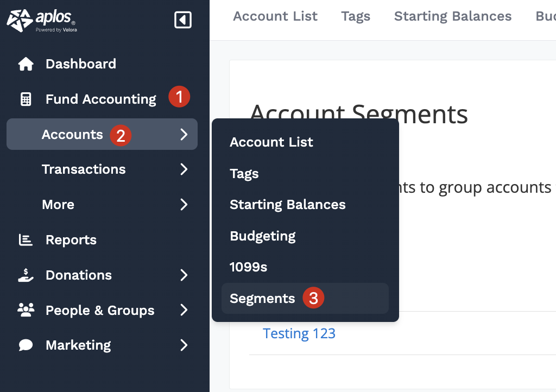Screen dimensions: 556x392
Task: Click the People & Groups icon
Action: coord(26,311)
